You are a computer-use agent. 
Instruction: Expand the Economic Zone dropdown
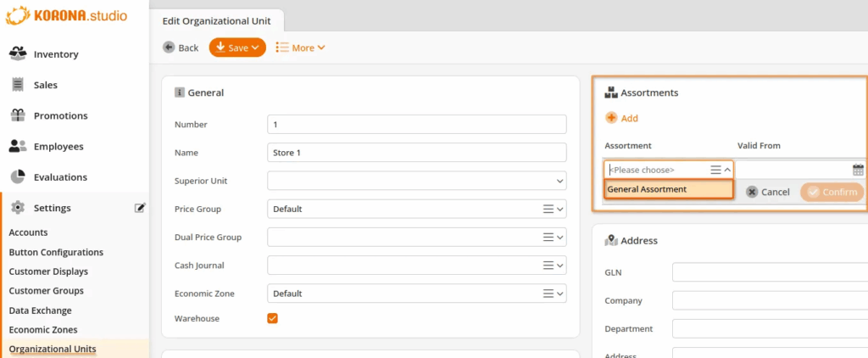pos(417,294)
